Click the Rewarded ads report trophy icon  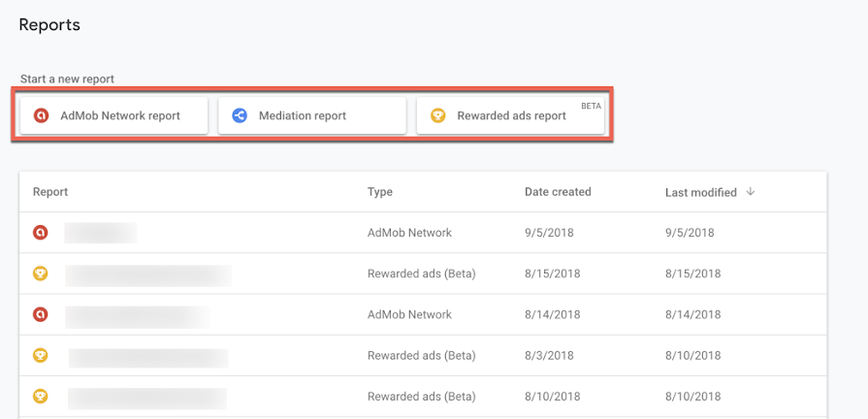438,115
